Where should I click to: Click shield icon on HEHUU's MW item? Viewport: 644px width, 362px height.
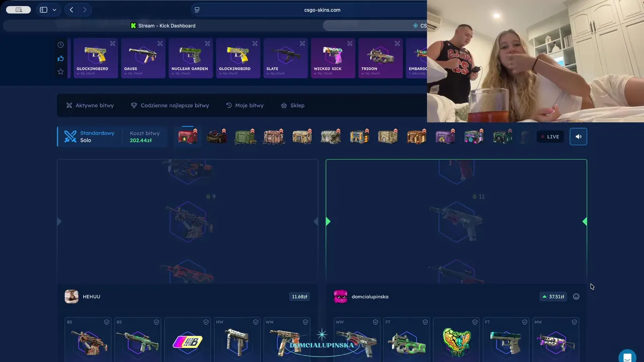tap(256, 322)
